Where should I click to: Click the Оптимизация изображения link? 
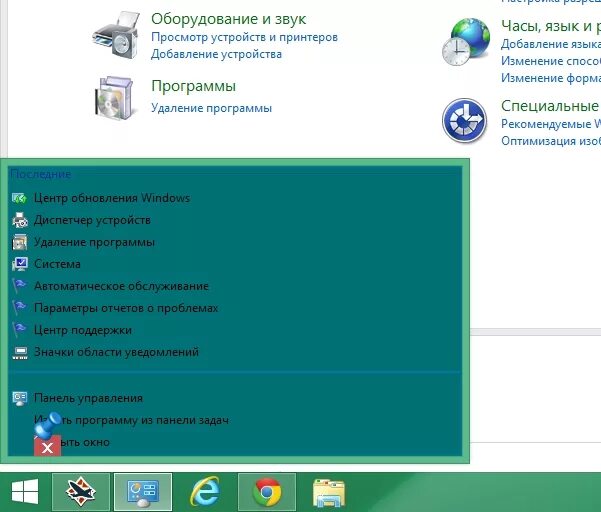click(x=551, y=141)
